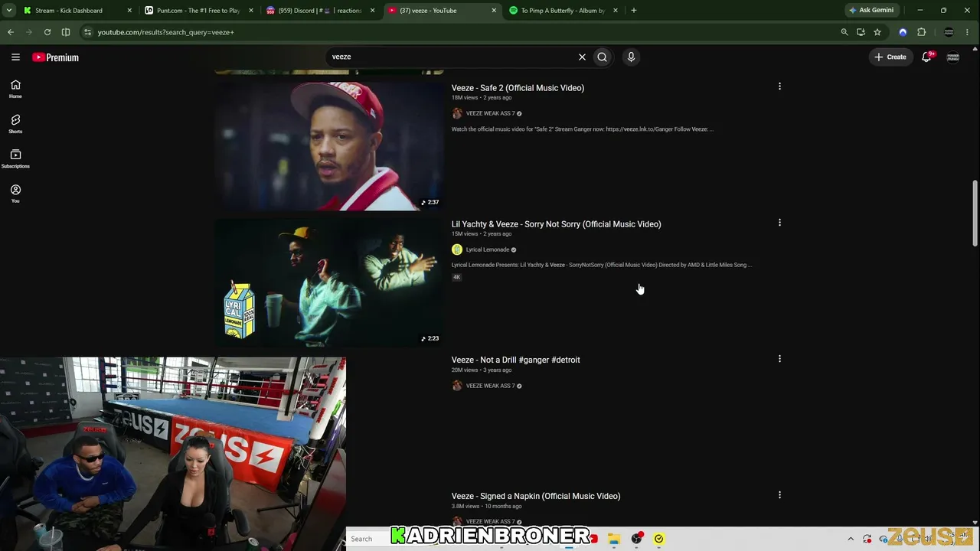The height and width of the screenshot is (551, 980).
Task: Open YouTube notifications bell
Action: (926, 57)
